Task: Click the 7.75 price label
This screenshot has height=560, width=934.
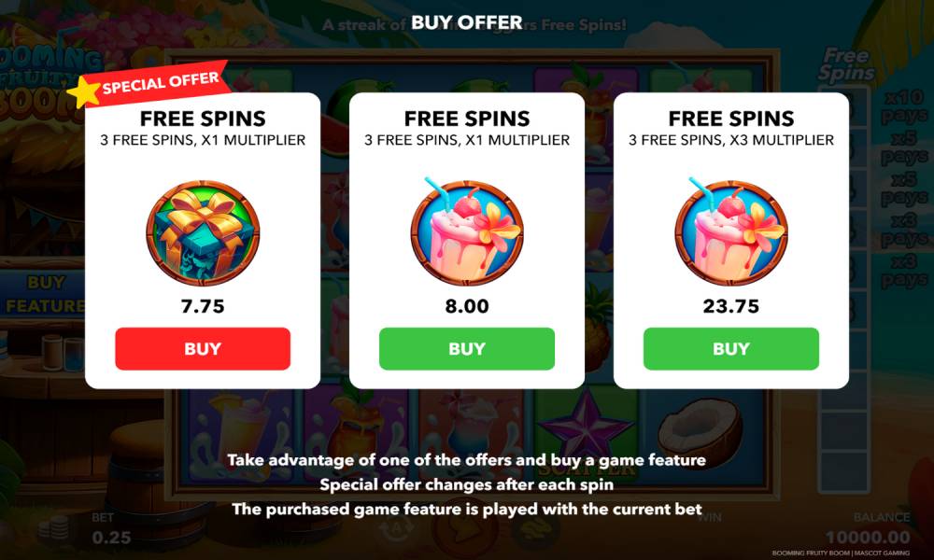Action: coord(203,306)
